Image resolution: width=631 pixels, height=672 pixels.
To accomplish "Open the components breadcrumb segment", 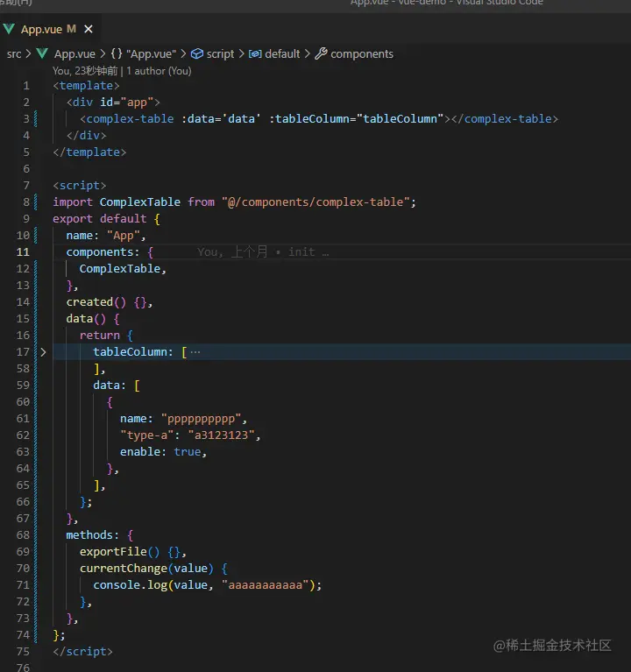I will (362, 54).
